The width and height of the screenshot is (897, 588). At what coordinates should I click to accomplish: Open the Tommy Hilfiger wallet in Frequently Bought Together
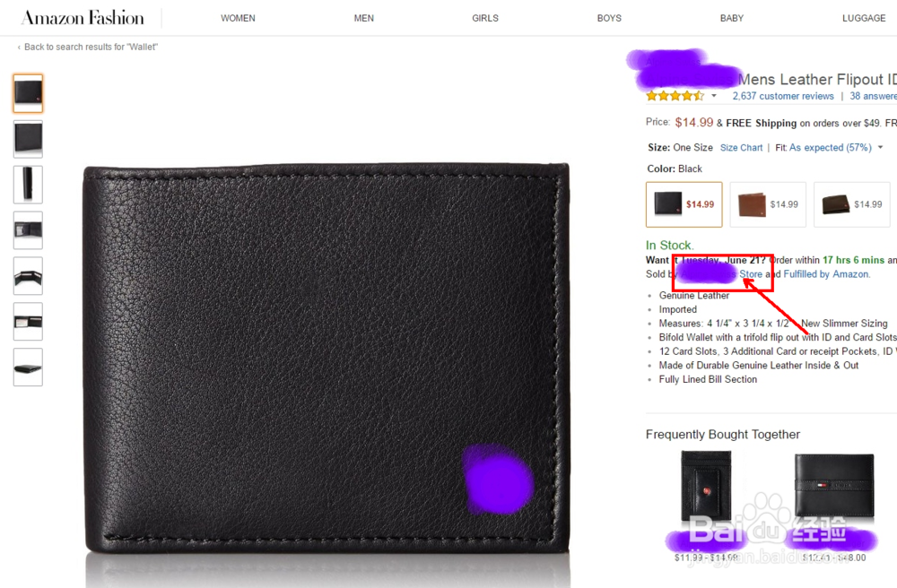point(834,486)
